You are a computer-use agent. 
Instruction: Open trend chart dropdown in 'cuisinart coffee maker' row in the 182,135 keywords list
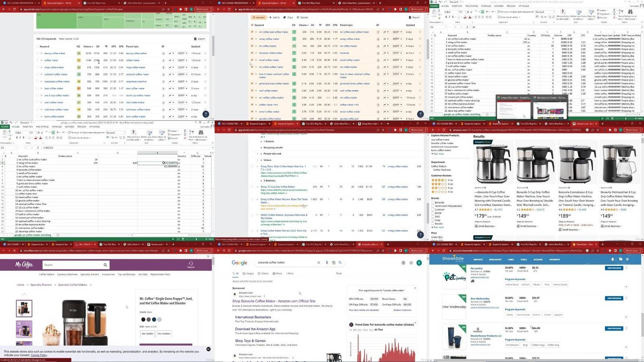tap(171, 74)
